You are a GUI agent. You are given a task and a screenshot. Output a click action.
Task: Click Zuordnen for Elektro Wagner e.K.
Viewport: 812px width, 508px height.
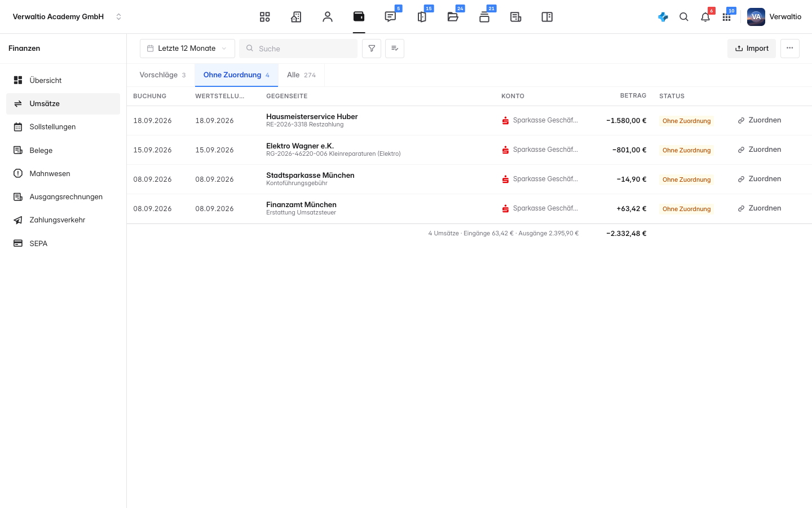tap(760, 150)
